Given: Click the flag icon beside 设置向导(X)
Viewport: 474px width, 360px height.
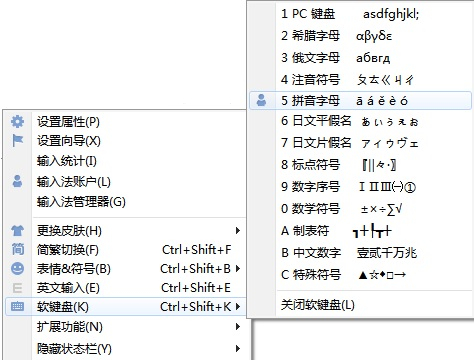Looking at the screenshot, I should tap(17, 140).
